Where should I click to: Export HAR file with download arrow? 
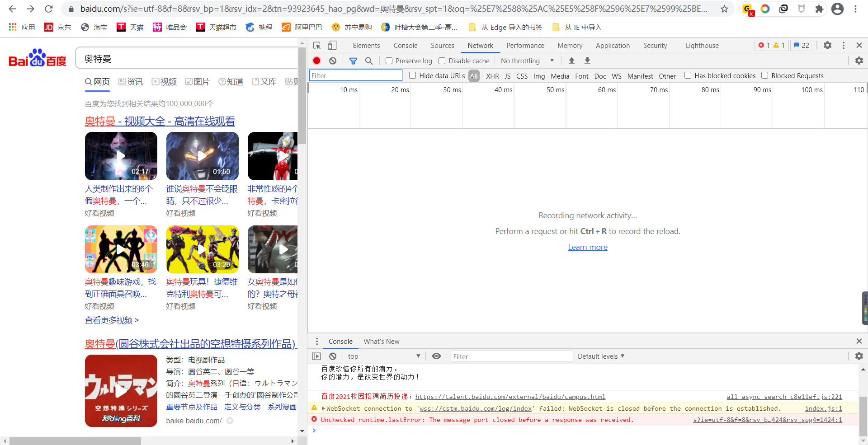tap(587, 61)
